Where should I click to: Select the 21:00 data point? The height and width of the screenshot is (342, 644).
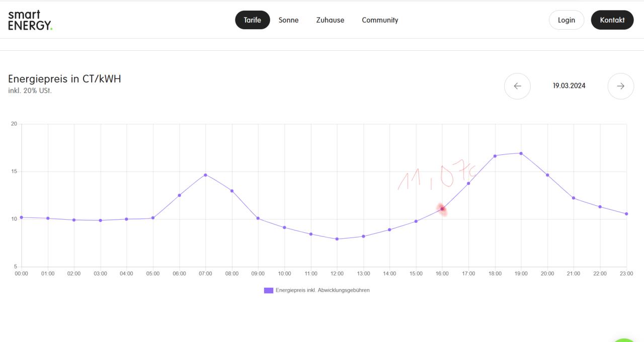pyautogui.click(x=574, y=198)
